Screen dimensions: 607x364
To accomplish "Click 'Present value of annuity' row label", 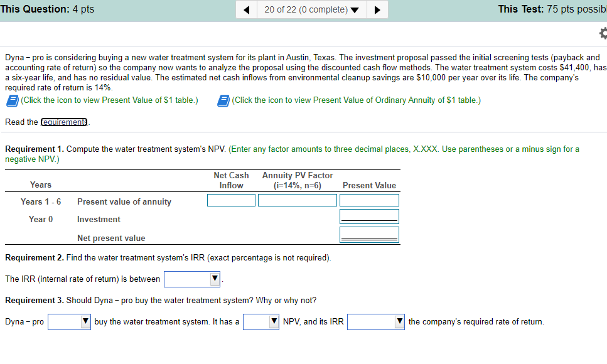I will [124, 201].
